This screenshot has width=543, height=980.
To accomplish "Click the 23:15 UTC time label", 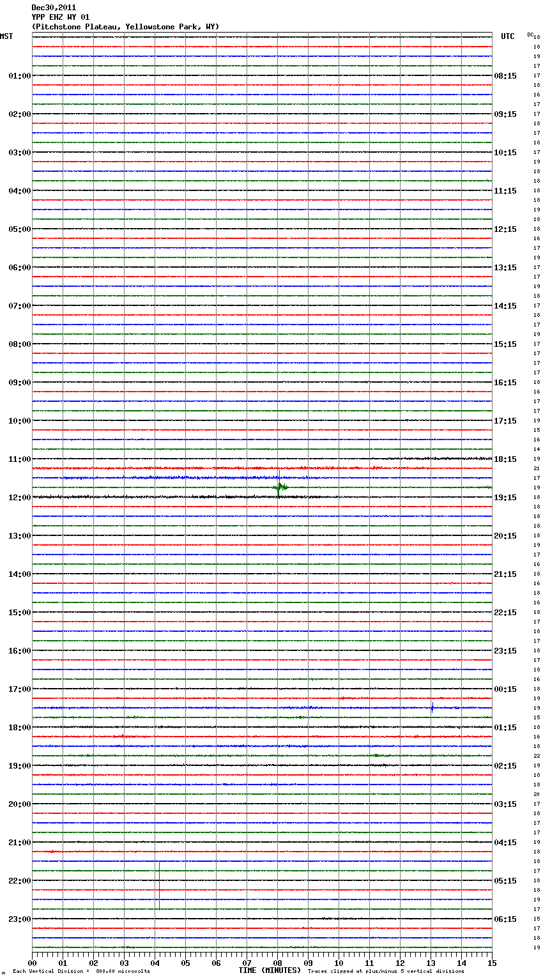I will tap(505, 651).
